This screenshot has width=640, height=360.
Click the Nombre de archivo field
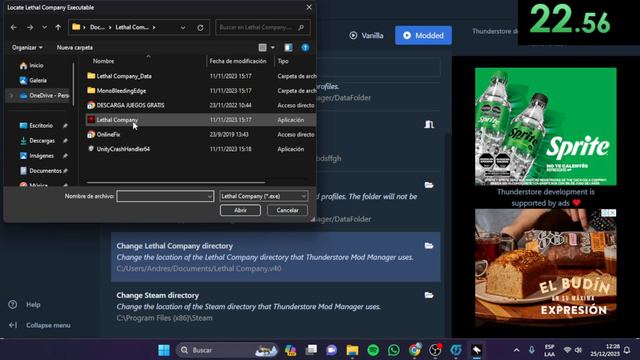pos(165,196)
